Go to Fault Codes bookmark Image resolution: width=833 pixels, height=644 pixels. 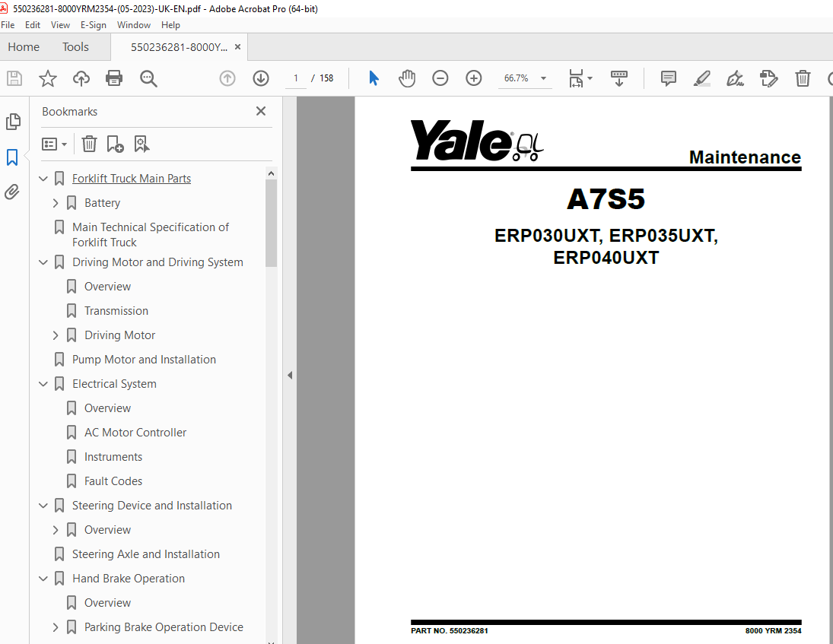[x=113, y=481]
